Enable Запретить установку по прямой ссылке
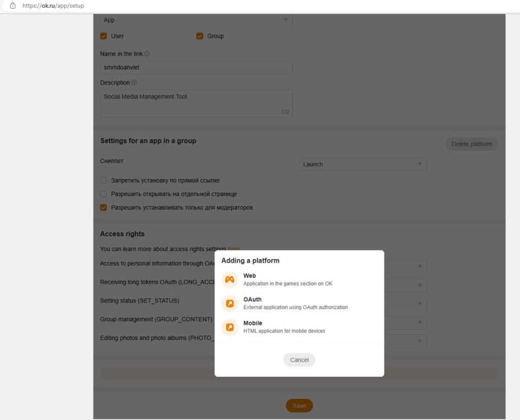The image size is (520, 420). [103, 180]
